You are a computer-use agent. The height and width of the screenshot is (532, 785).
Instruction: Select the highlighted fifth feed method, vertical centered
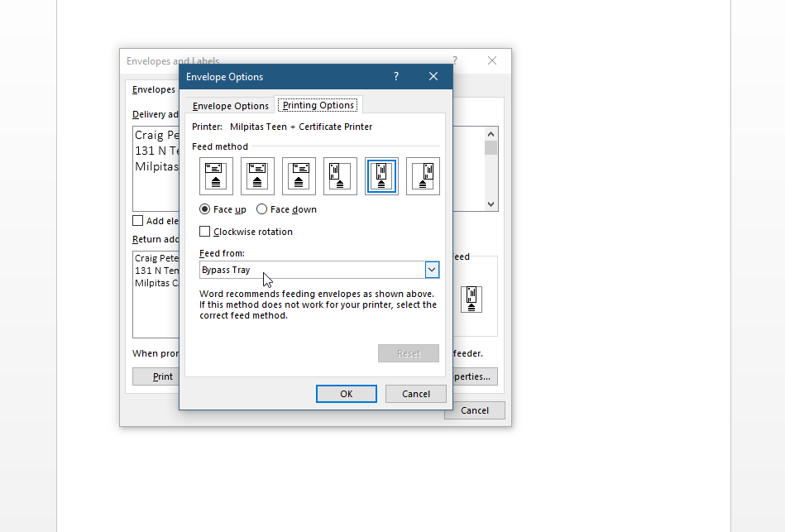(x=381, y=176)
